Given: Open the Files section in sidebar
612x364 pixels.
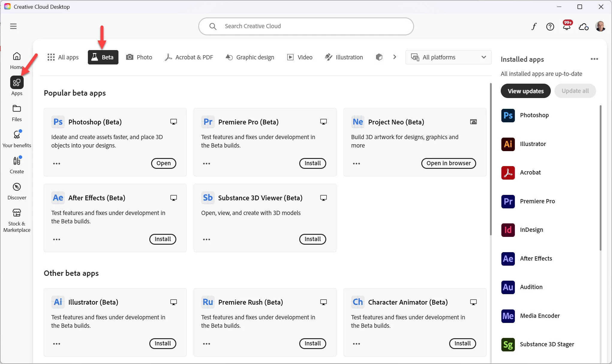Looking at the screenshot, I should pos(17,113).
